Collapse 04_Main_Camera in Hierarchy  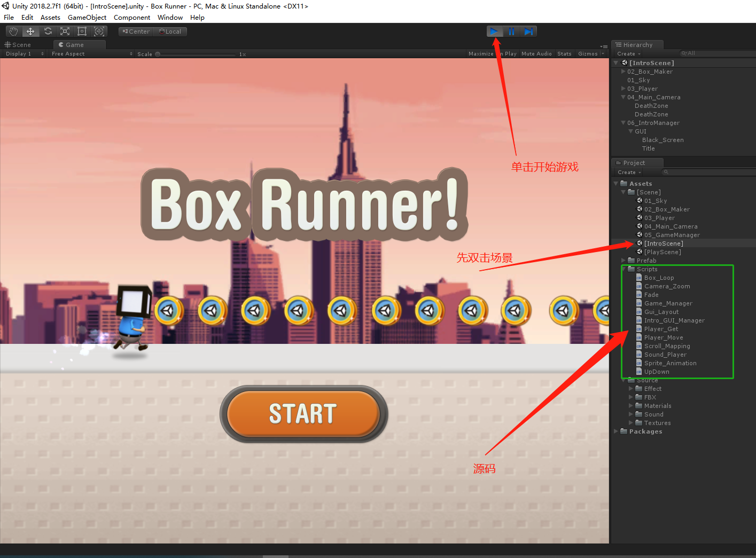pos(623,97)
